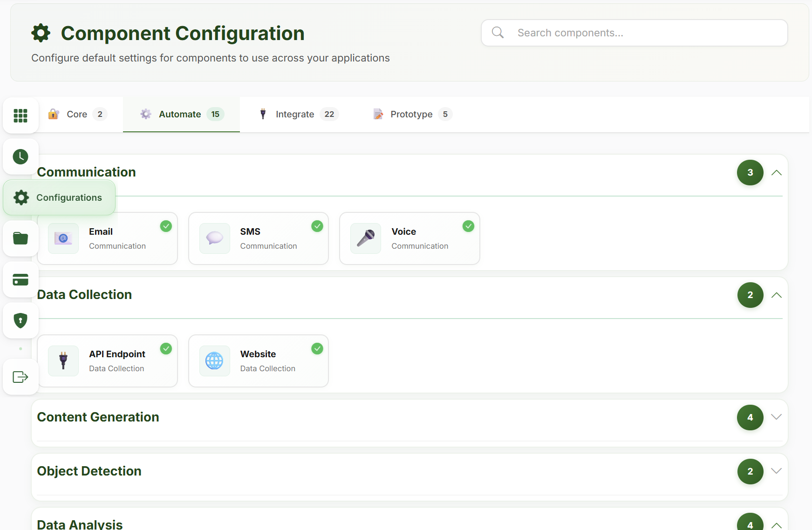Click the Component Configuration page title

(x=183, y=33)
